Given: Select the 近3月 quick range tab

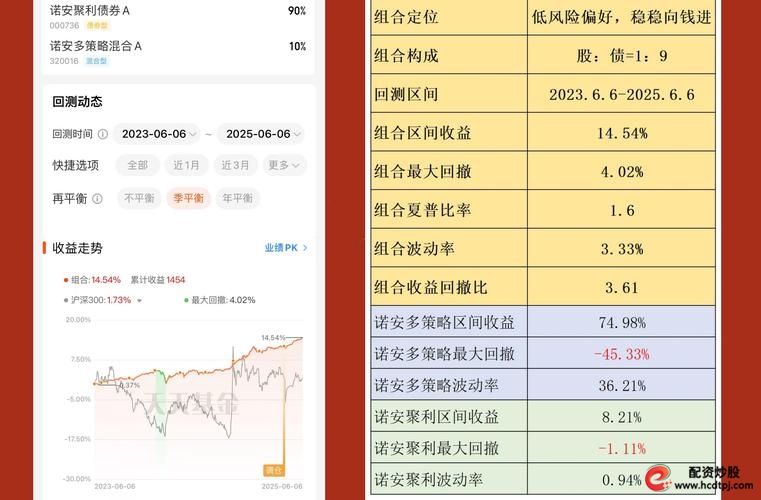Looking at the screenshot, I should pos(235,166).
